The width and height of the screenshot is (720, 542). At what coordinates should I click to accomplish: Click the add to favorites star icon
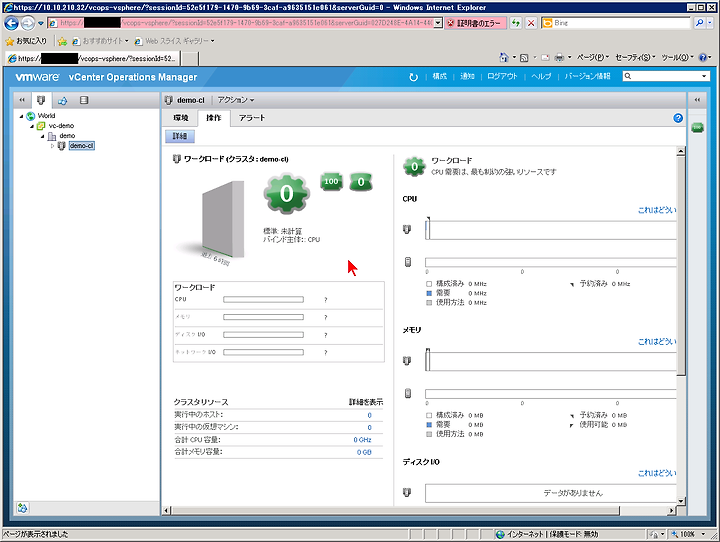click(x=62, y=41)
